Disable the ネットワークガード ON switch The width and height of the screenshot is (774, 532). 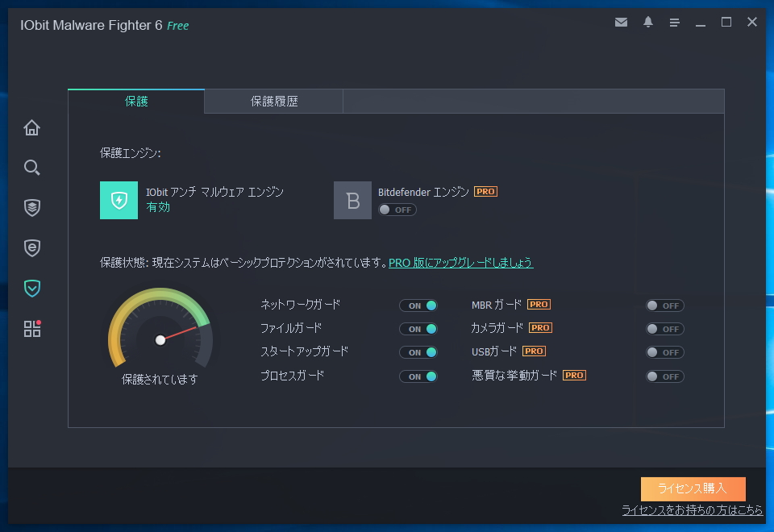coord(418,305)
